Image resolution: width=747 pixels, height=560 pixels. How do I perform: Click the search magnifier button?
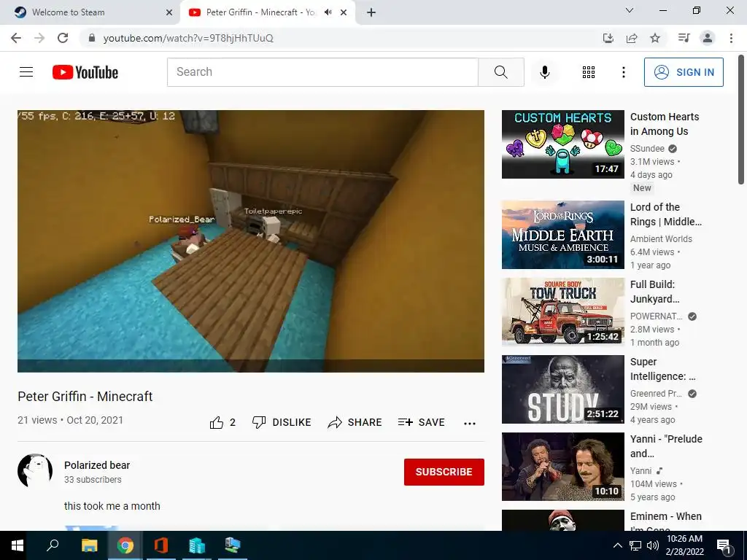(x=500, y=72)
